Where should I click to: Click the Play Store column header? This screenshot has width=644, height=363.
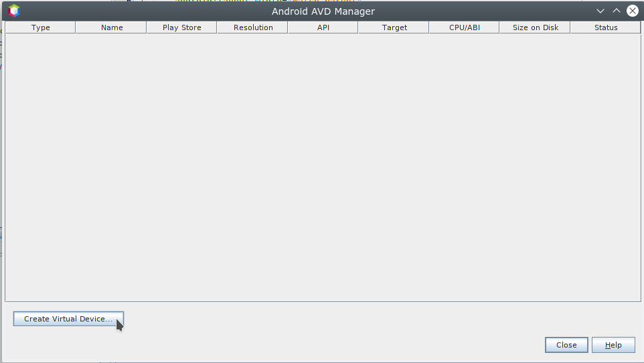point(182,27)
